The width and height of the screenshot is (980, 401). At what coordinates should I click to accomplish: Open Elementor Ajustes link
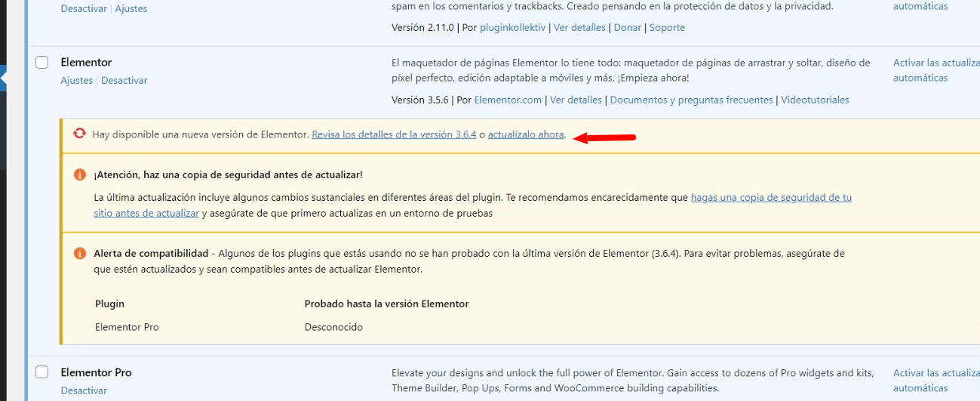click(x=77, y=80)
